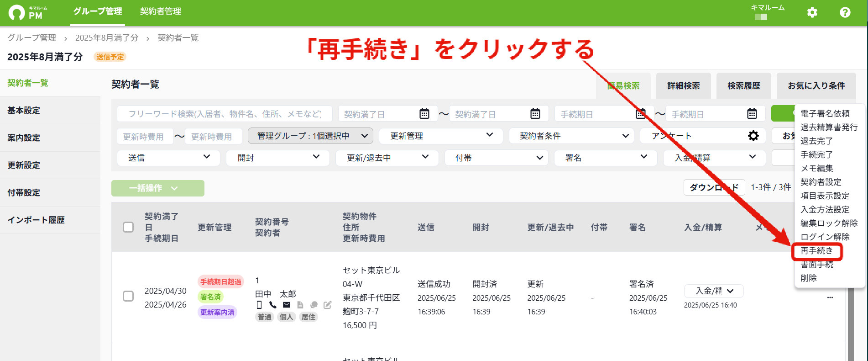Toggle the select-all checkbox in table header
868x361 pixels.
(128, 227)
